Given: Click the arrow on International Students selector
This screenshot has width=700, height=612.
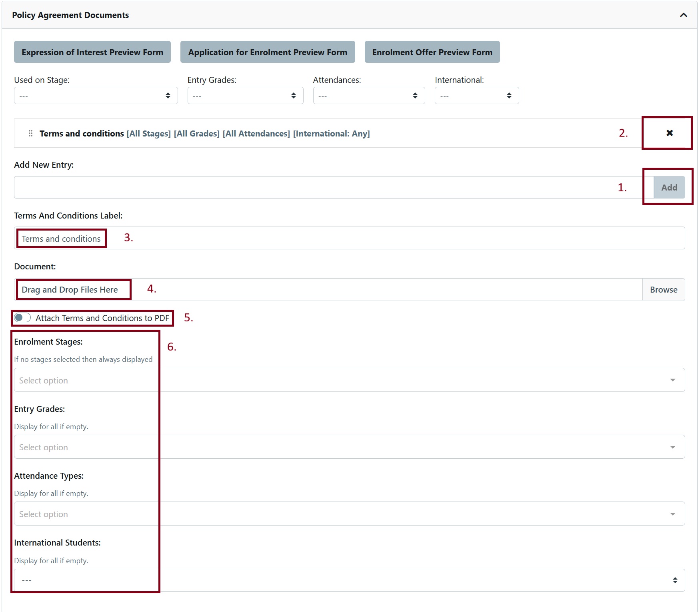Looking at the screenshot, I should click(x=675, y=580).
